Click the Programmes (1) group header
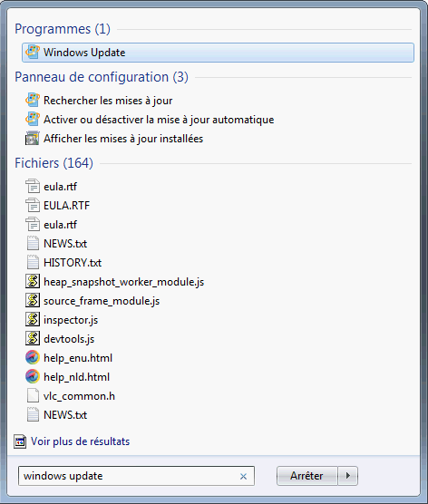This screenshot has width=428, height=504. [63, 29]
